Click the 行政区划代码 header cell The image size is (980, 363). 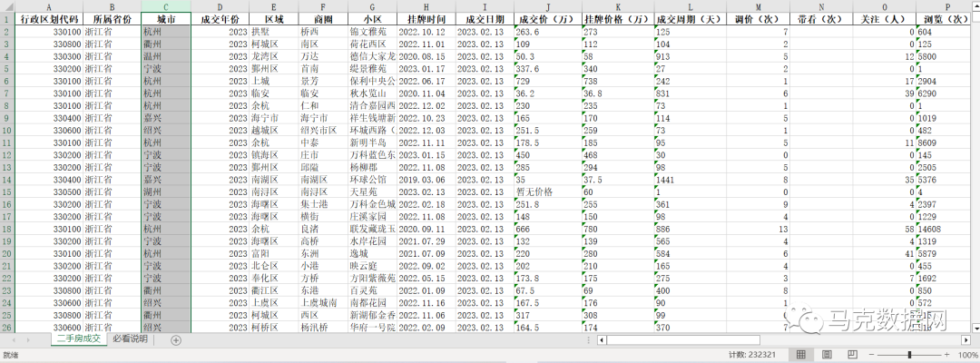(49, 19)
